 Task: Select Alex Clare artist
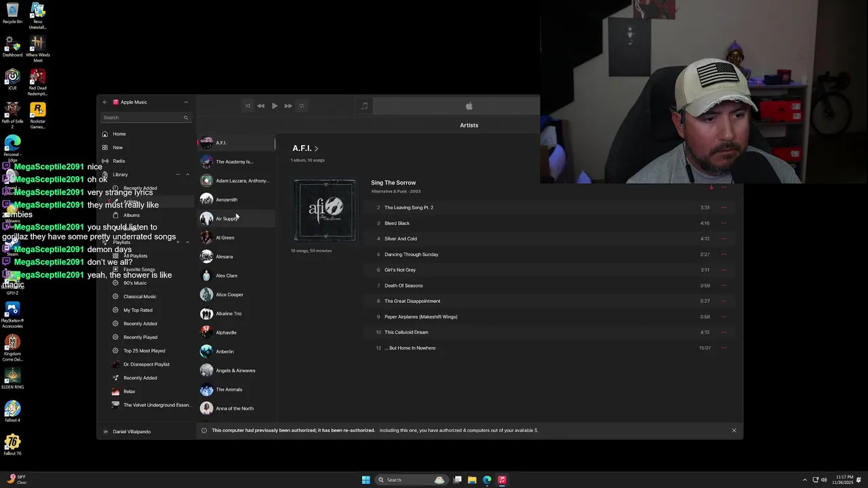tap(236, 275)
